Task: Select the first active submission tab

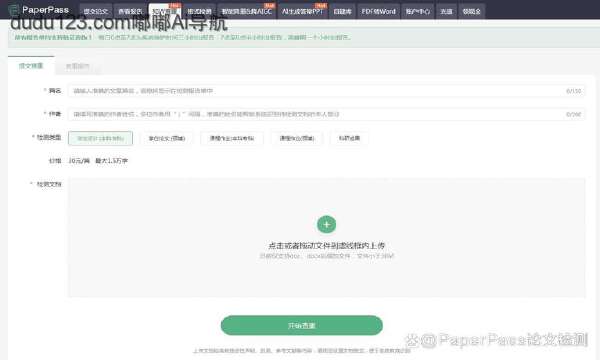Action: tap(31, 66)
